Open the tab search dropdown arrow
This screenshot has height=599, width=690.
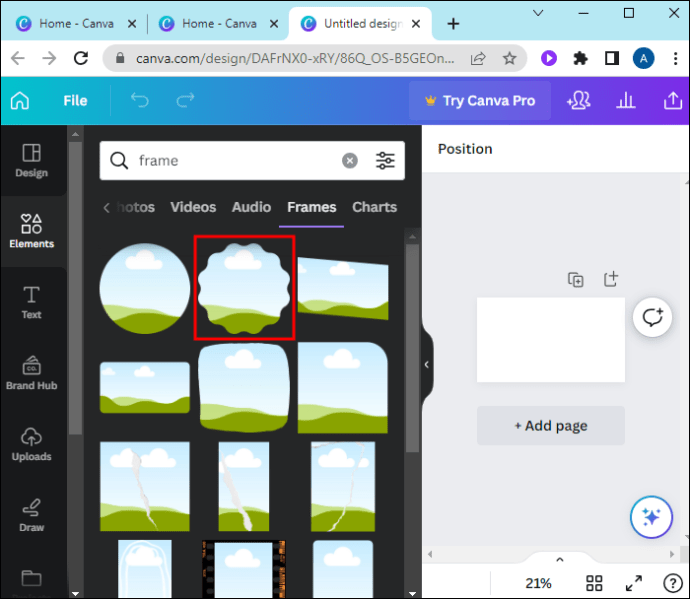point(538,13)
